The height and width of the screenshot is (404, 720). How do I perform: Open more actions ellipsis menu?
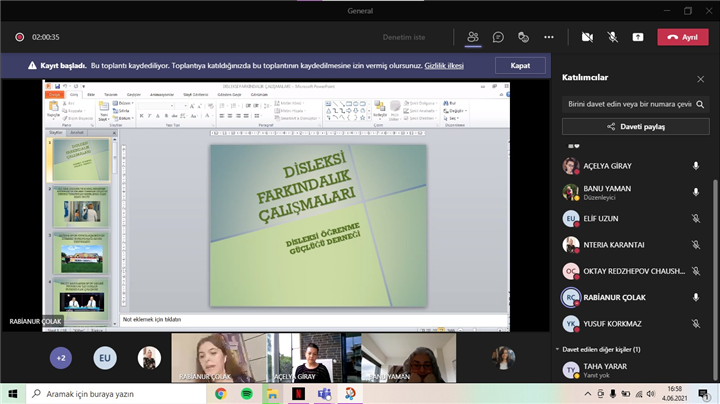coord(548,37)
